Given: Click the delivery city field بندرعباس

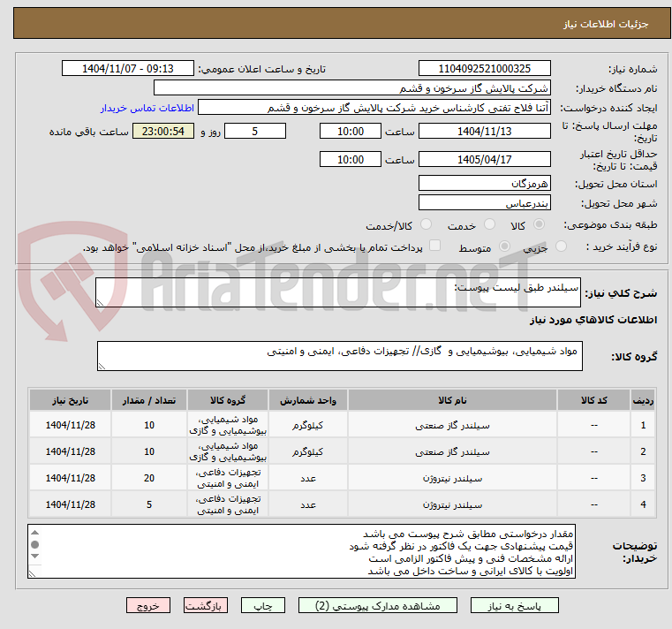Looking at the screenshot, I should [x=484, y=203].
